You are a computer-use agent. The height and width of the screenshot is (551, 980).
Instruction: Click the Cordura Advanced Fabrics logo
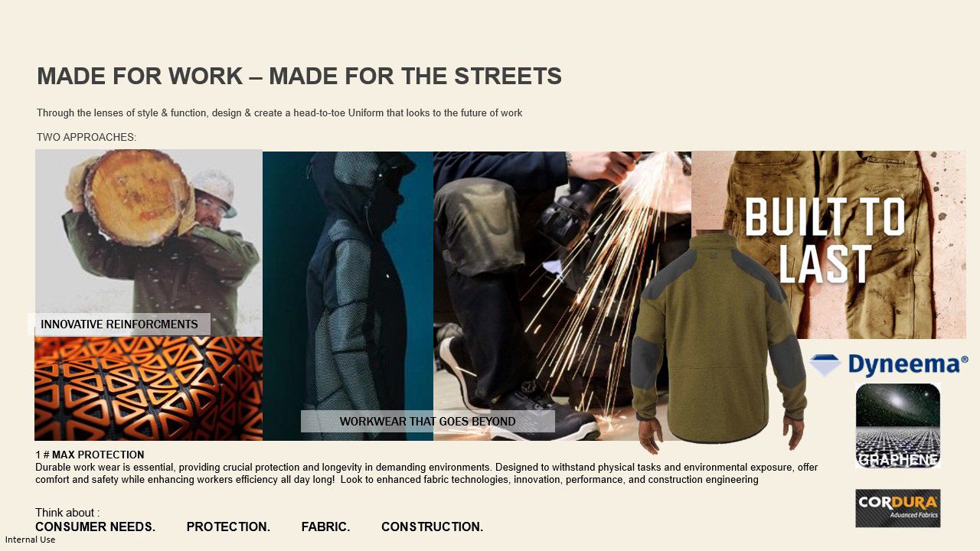897,508
